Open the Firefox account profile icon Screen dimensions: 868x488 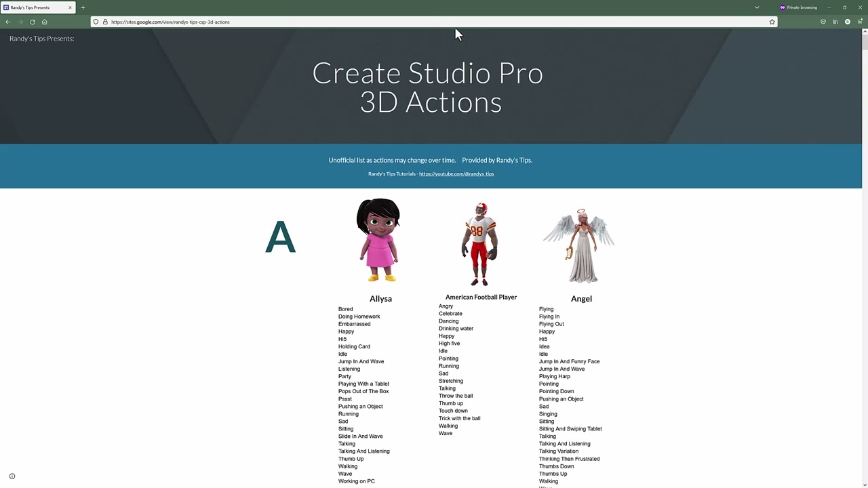tap(848, 22)
